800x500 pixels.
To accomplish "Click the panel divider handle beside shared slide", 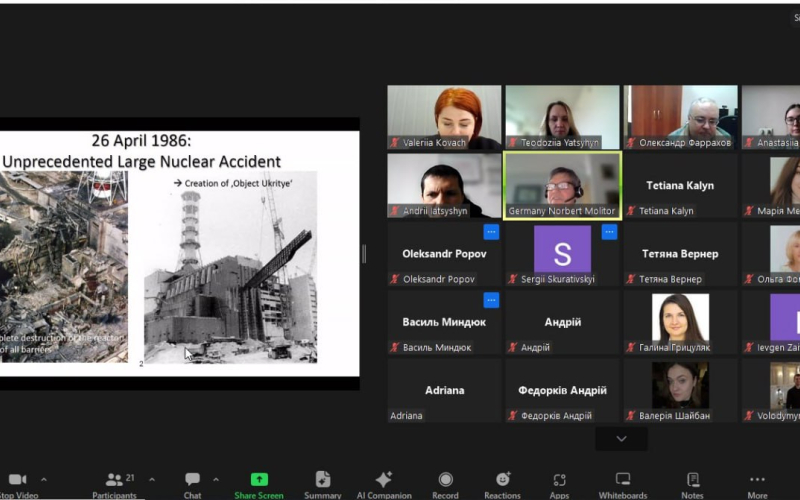I will [364, 254].
